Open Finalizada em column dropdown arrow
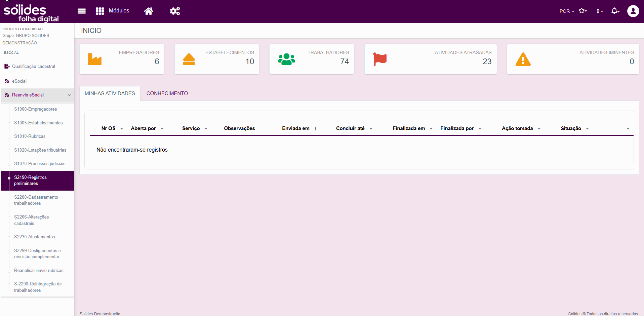Image resolution: width=644 pixels, height=316 pixels. point(431,129)
